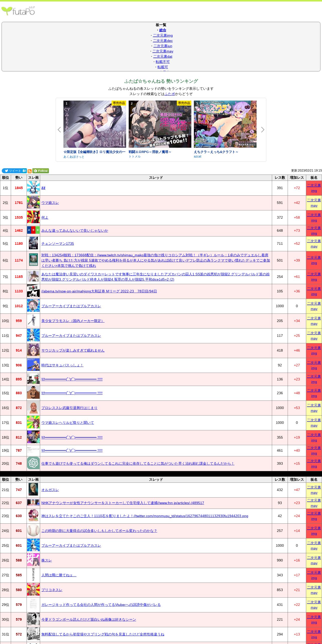The image size is (322, 644).
Task: Open the orange RSS feed icon
Action: click(30, 171)
